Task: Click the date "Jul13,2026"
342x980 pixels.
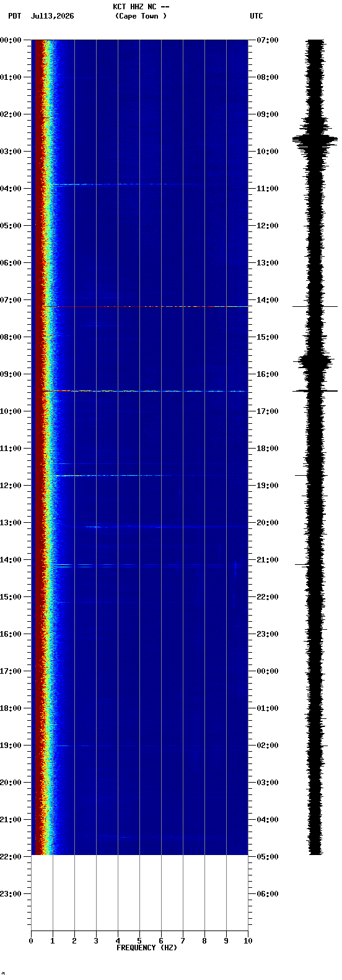Action: pyautogui.click(x=53, y=16)
